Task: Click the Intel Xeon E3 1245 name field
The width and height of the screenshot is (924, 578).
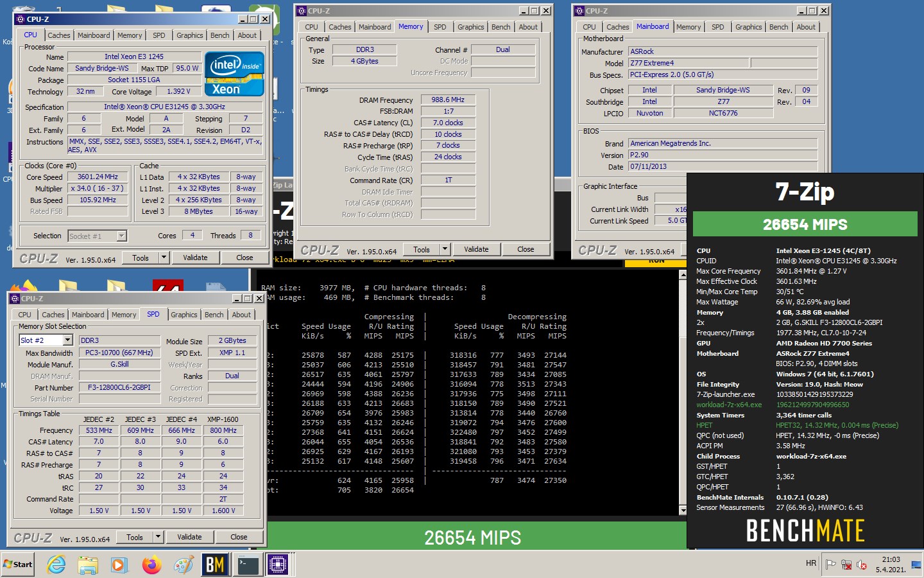Action: pos(133,57)
